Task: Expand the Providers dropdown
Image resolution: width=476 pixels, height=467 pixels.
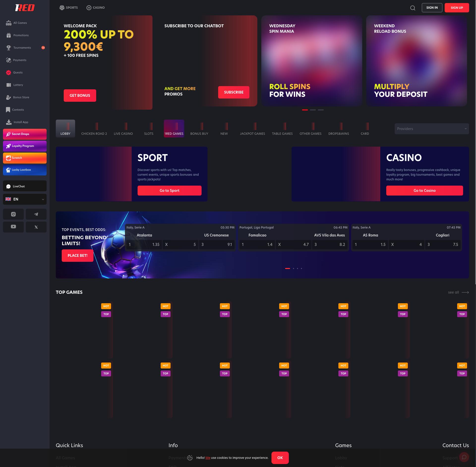Action: [432, 129]
